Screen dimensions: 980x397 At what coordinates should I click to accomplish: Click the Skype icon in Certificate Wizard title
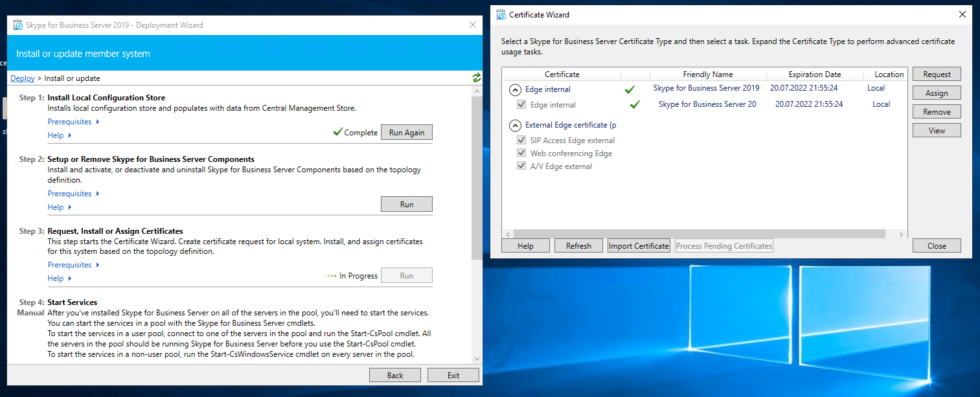(501, 14)
